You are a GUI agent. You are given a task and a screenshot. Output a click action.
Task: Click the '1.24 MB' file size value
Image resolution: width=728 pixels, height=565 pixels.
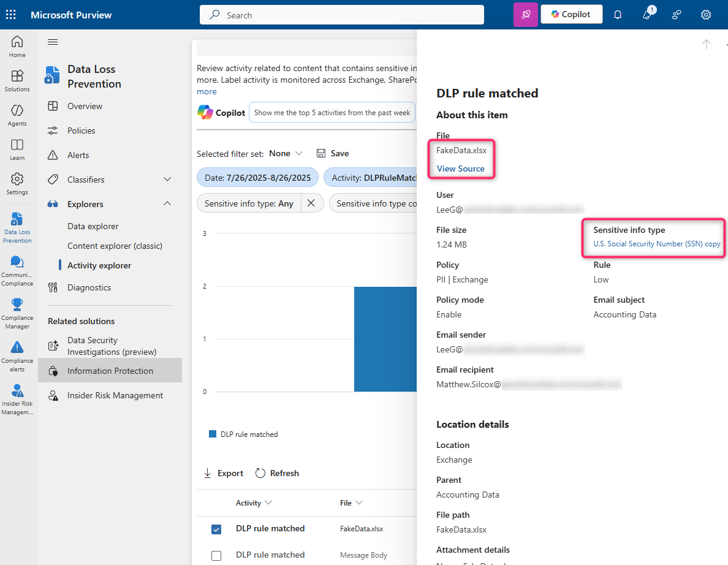451,245
